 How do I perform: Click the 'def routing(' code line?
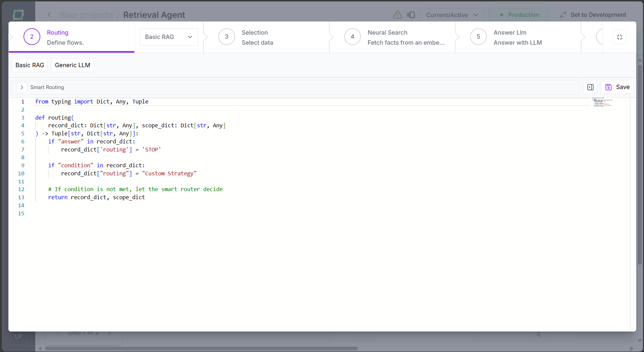pos(54,118)
